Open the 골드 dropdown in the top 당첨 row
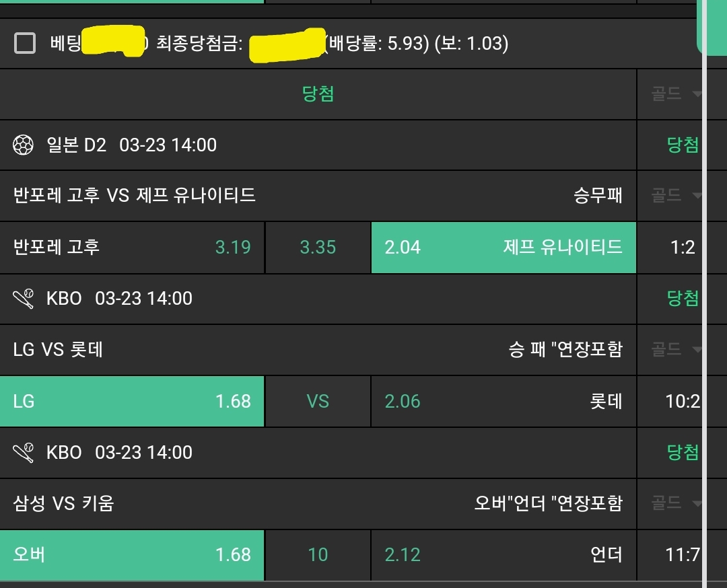Image resolution: width=727 pixels, height=588 pixels. (676, 94)
